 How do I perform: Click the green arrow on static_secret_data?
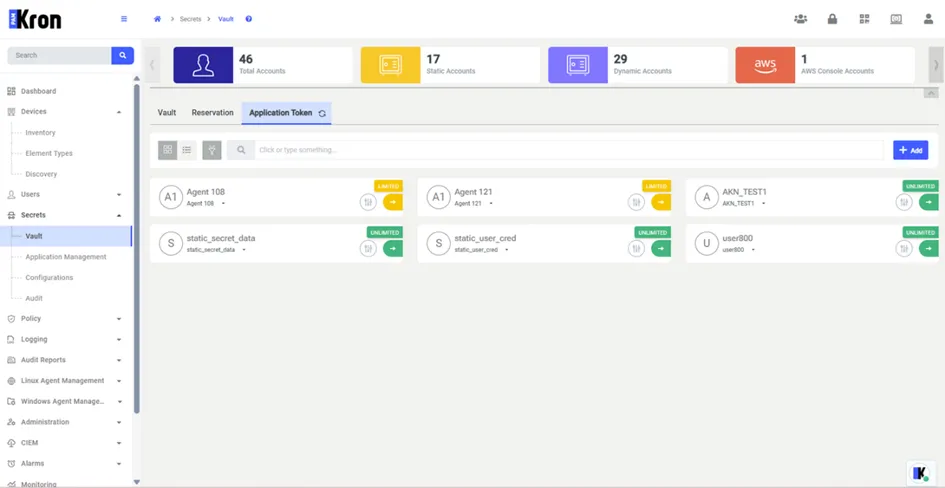(x=393, y=248)
